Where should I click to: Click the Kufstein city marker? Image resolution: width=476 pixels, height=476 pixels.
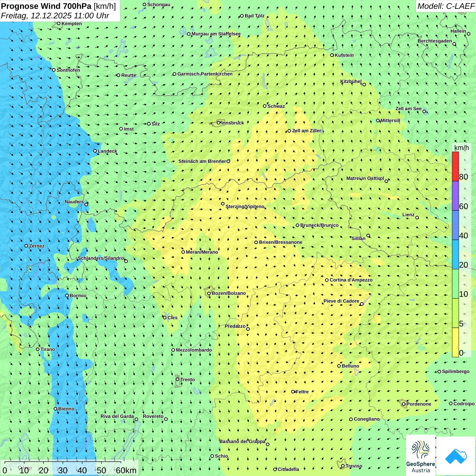[332, 55]
